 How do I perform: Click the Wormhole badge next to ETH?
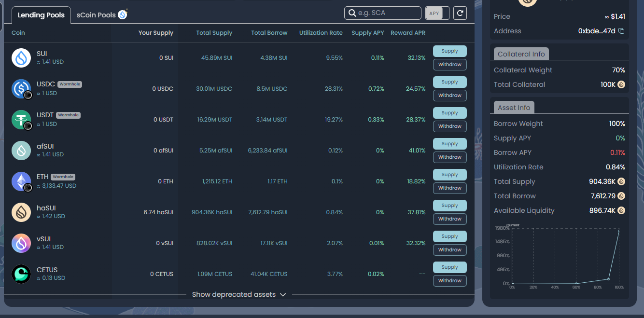tap(63, 177)
